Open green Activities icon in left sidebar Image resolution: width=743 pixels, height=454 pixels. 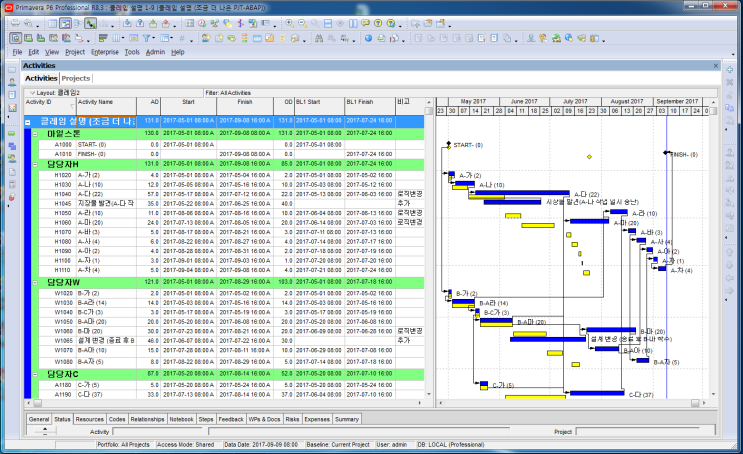pos(12,134)
